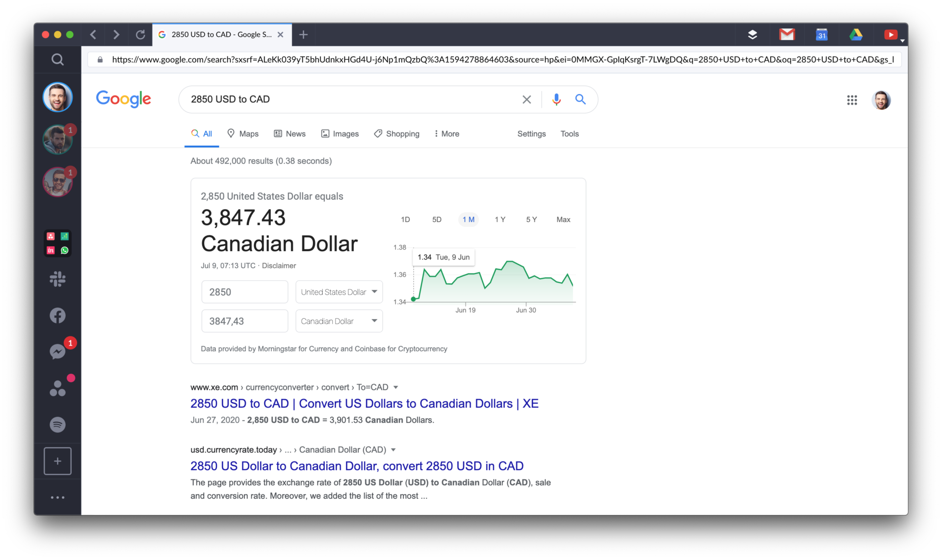Image resolution: width=942 pixels, height=560 pixels.
Task: Open the Canadian Dollar currency dropdown
Action: click(x=339, y=321)
